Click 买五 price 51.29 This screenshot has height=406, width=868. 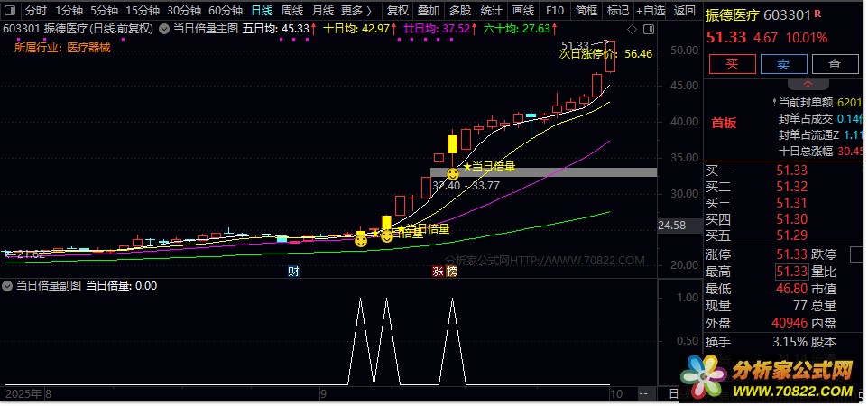point(791,235)
